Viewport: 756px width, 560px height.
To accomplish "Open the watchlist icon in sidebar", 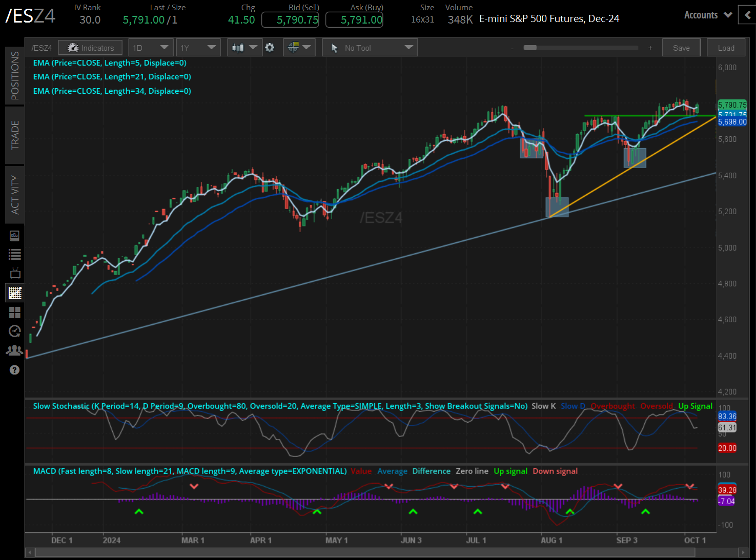I will pyautogui.click(x=14, y=254).
